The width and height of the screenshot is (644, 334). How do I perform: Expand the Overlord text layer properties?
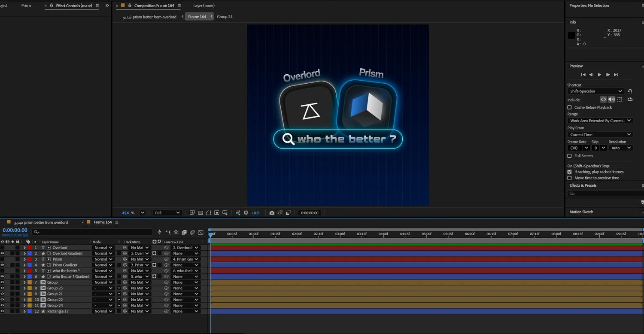click(x=24, y=248)
